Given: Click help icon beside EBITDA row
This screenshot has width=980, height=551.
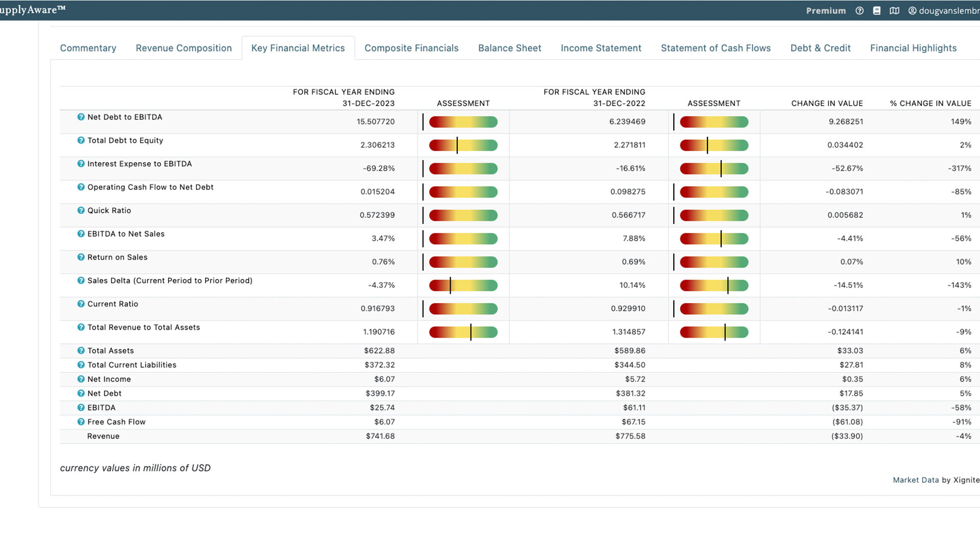Looking at the screenshot, I should [81, 408].
